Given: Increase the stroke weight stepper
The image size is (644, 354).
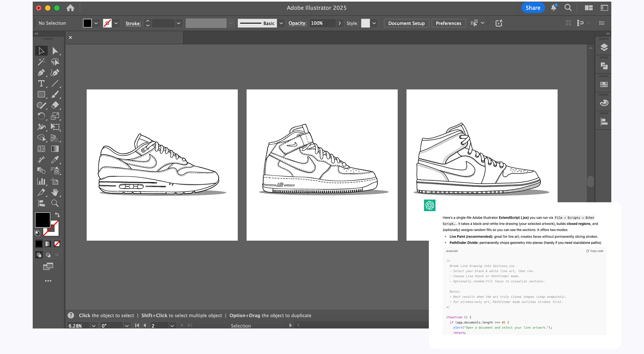Looking at the screenshot, I should click(148, 21).
